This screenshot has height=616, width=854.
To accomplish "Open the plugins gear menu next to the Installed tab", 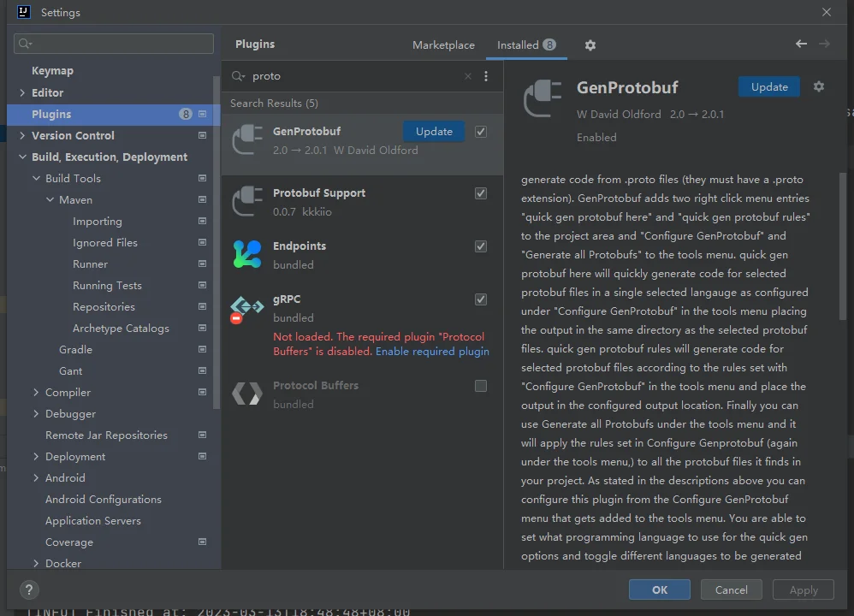I will pyautogui.click(x=590, y=45).
